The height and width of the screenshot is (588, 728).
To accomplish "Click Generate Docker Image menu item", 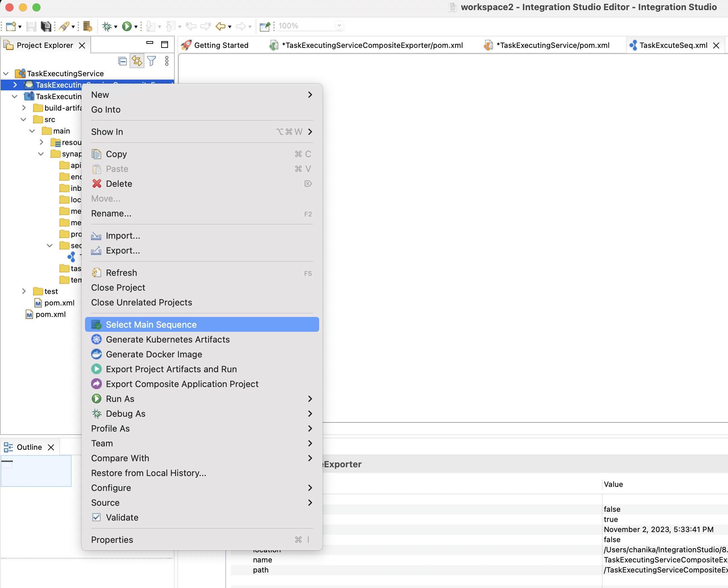I will tap(202, 354).
